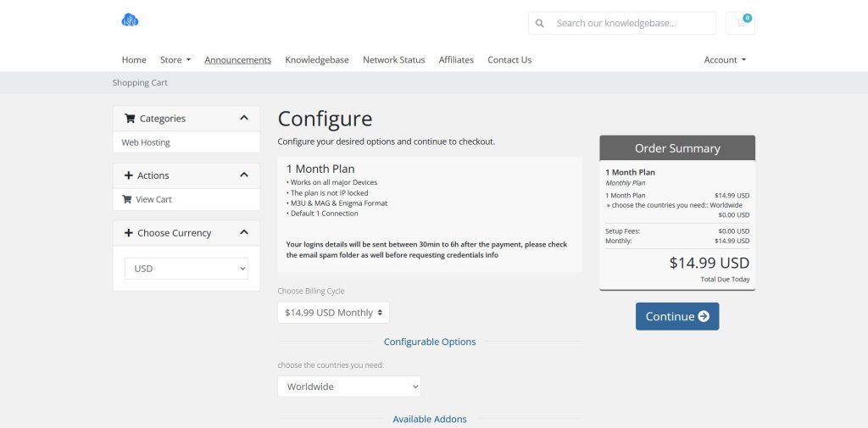Open the USD currency dropdown
Viewport: 868px width, 428px height.
186,269
